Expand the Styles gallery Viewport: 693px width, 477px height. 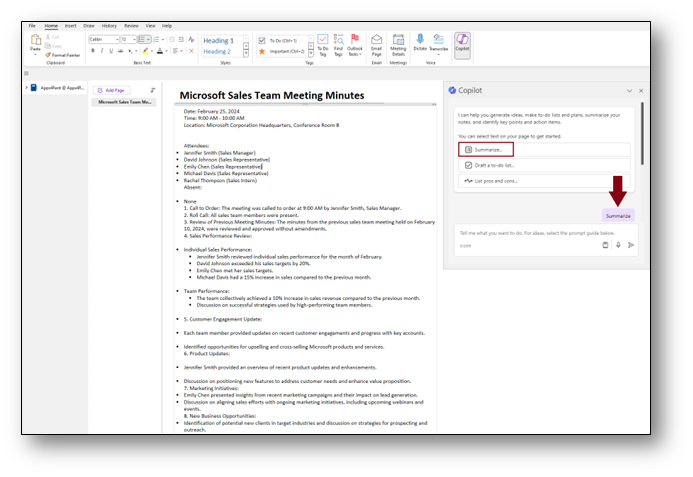coord(246,54)
